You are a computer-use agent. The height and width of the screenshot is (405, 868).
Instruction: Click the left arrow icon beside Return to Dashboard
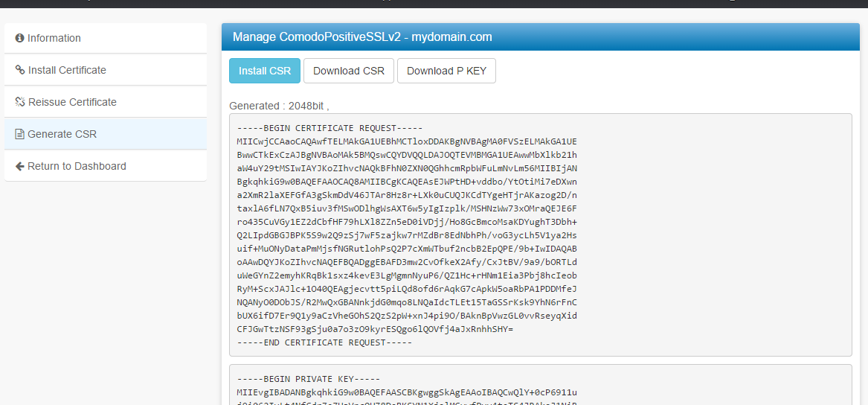[x=20, y=166]
